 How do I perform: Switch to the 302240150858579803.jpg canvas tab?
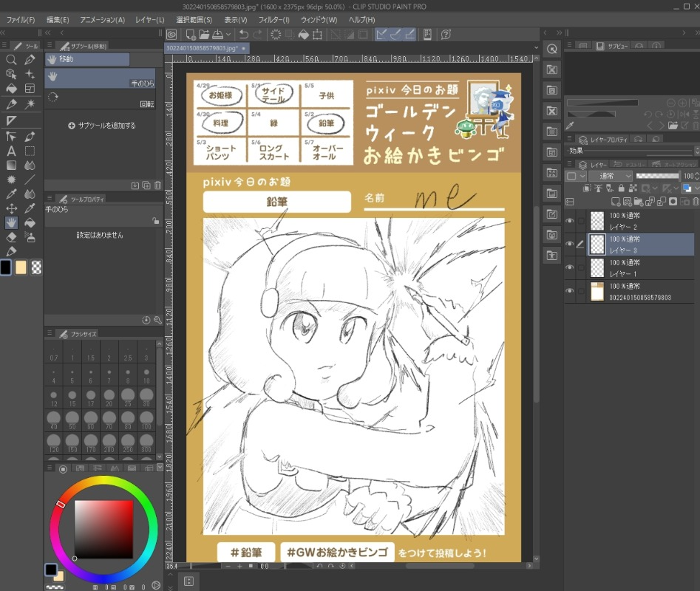coord(201,48)
